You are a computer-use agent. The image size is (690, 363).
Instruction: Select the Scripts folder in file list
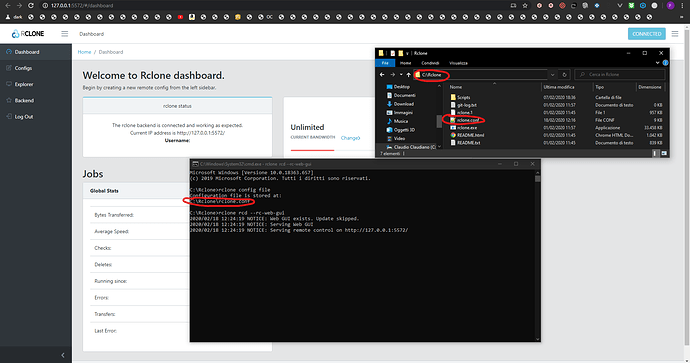(460, 98)
